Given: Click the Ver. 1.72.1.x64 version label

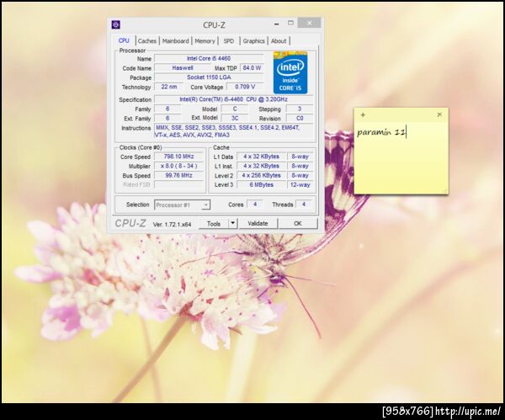Looking at the screenshot, I should 172,224.
